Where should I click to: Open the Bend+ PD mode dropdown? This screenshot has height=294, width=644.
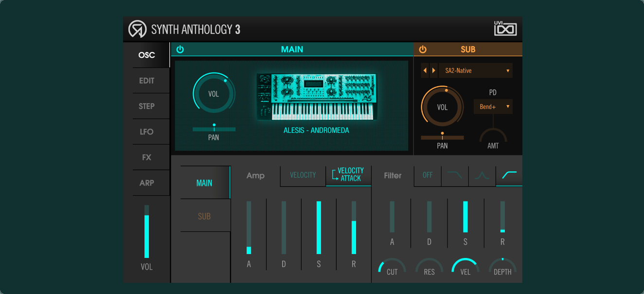[493, 106]
